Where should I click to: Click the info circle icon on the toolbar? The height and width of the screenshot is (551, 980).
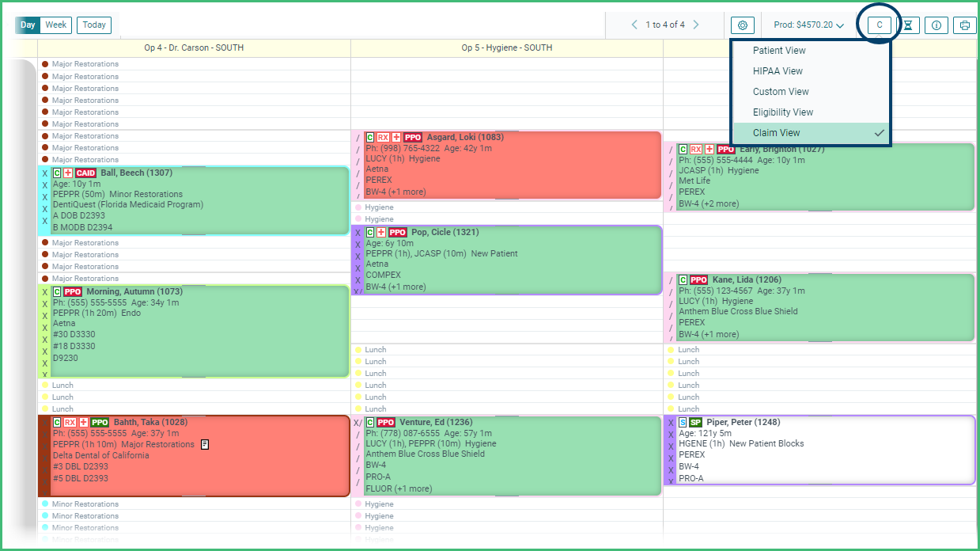pyautogui.click(x=936, y=25)
